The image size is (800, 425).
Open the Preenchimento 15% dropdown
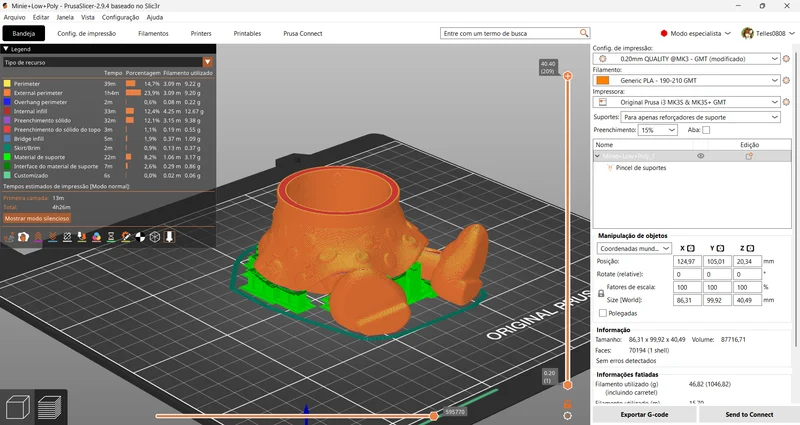[x=658, y=130]
